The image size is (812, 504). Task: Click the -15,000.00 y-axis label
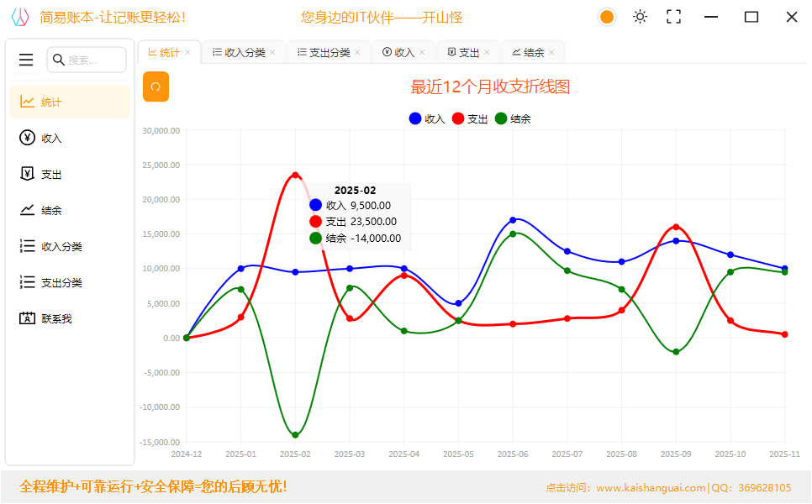click(160, 442)
